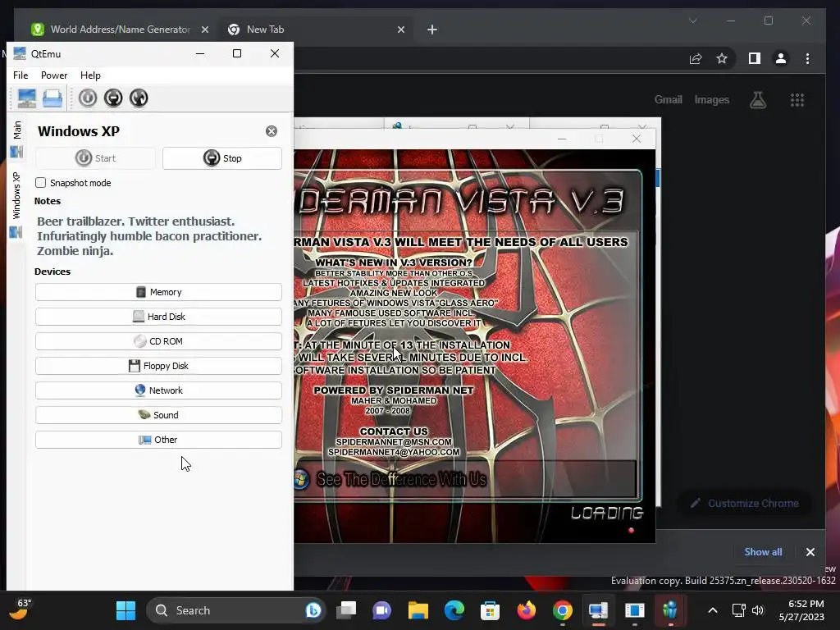Click the open machine icon in QtEmu toolbar

point(52,98)
